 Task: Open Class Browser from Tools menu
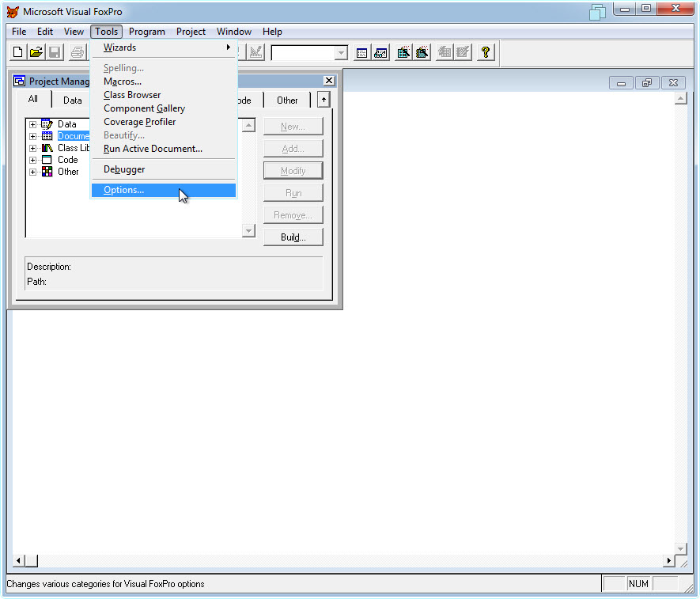164,95
